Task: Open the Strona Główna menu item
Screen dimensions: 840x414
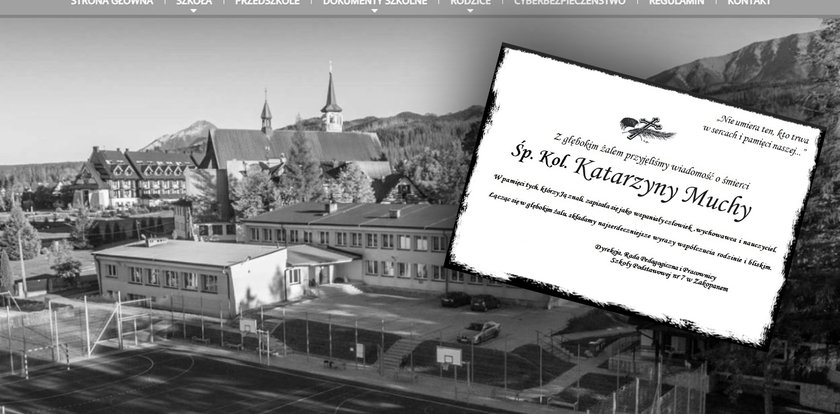Action: 111,3
